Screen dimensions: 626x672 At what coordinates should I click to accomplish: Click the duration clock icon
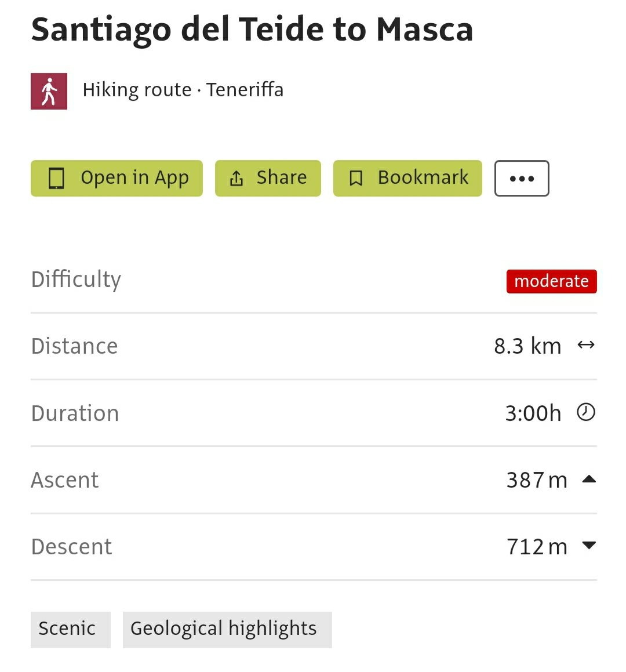tap(586, 412)
